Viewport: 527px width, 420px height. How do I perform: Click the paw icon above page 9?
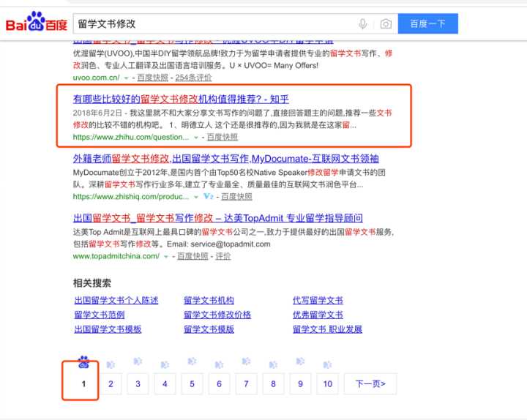[300, 361]
